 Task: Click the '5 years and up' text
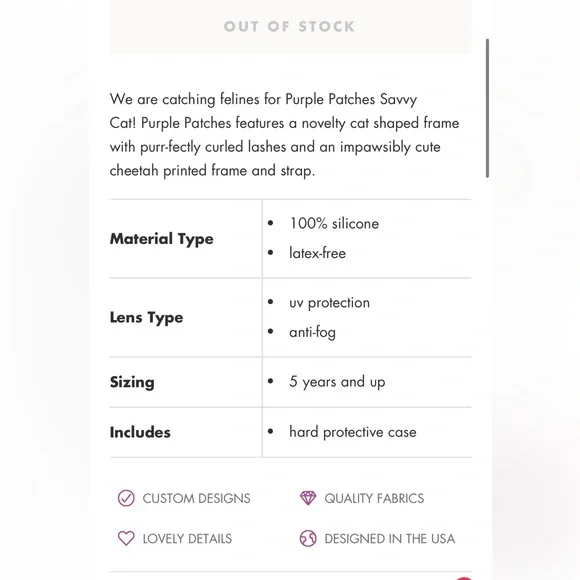click(337, 382)
